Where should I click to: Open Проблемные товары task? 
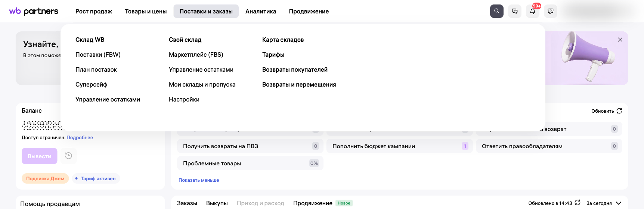[x=250, y=163]
